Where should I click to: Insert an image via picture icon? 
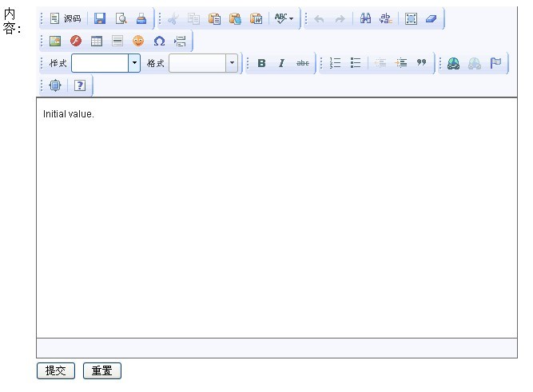55,41
